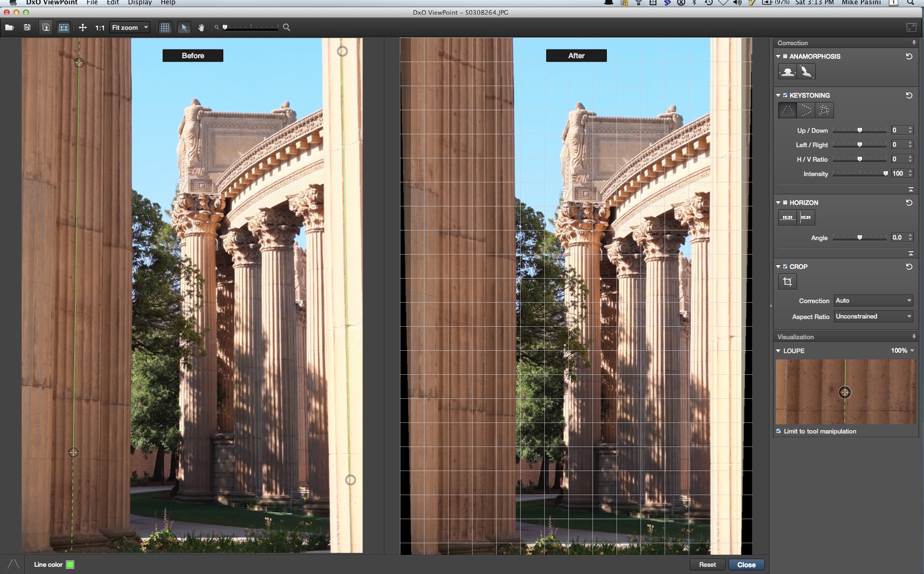Image resolution: width=924 pixels, height=574 pixels.
Task: Switch to side-by-side compare view
Action: coord(64,27)
